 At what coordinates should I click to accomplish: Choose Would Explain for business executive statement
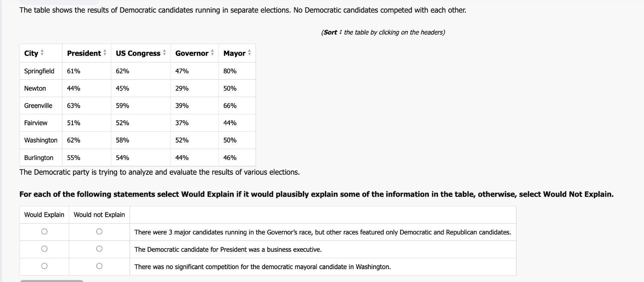coord(44,249)
